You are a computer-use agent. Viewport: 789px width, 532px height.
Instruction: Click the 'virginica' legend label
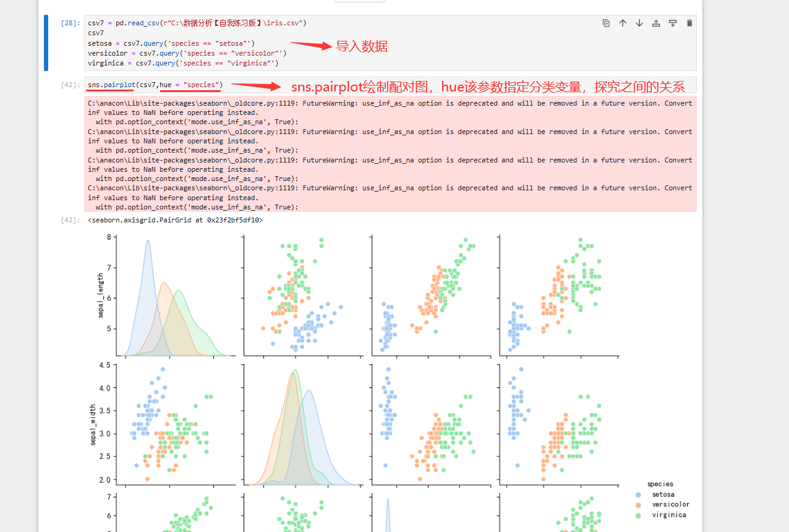tap(668, 515)
